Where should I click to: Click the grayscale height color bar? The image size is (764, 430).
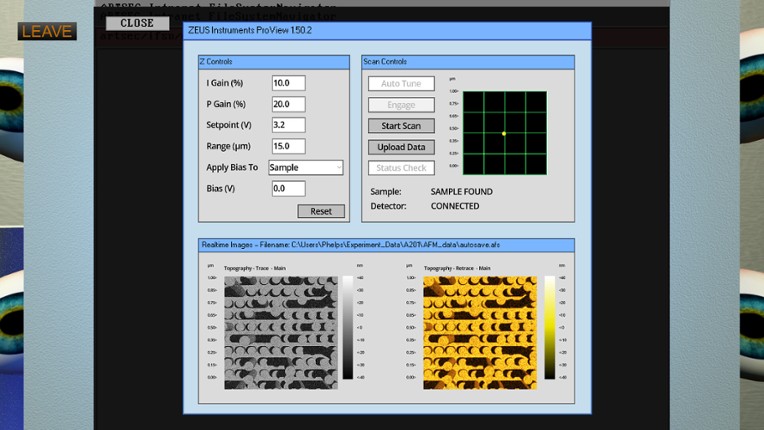[x=348, y=328]
